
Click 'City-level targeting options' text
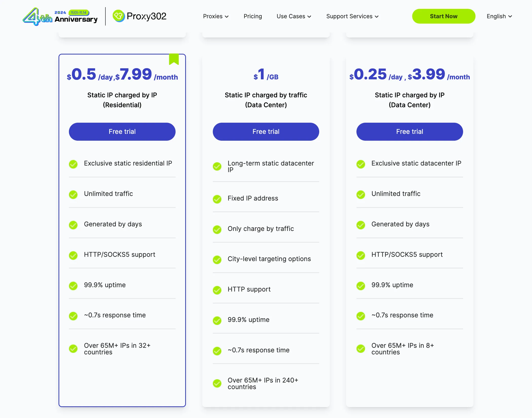point(269,259)
